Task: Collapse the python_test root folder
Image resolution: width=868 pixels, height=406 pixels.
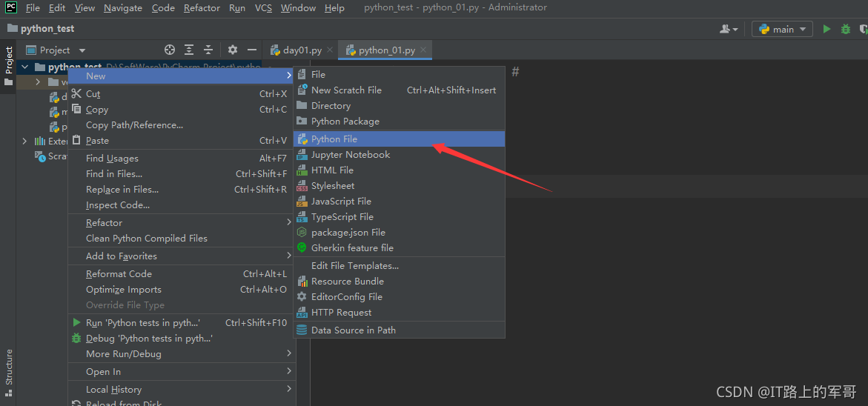Action: 24,67
